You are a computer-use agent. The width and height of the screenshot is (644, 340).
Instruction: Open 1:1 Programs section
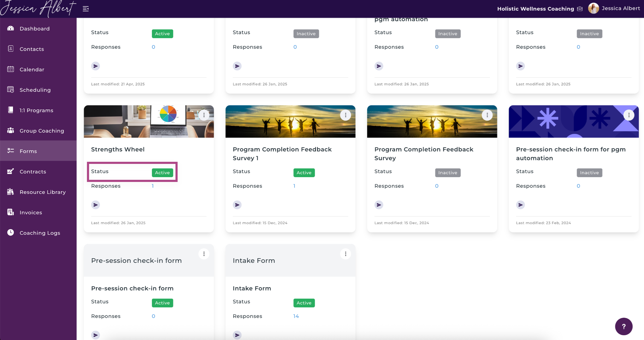(x=38, y=110)
